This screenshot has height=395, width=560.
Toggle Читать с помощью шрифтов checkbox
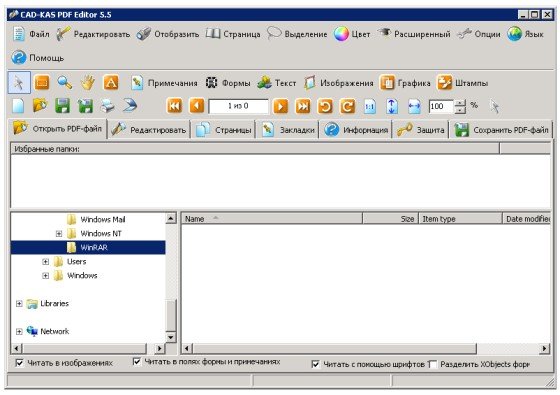[315, 364]
